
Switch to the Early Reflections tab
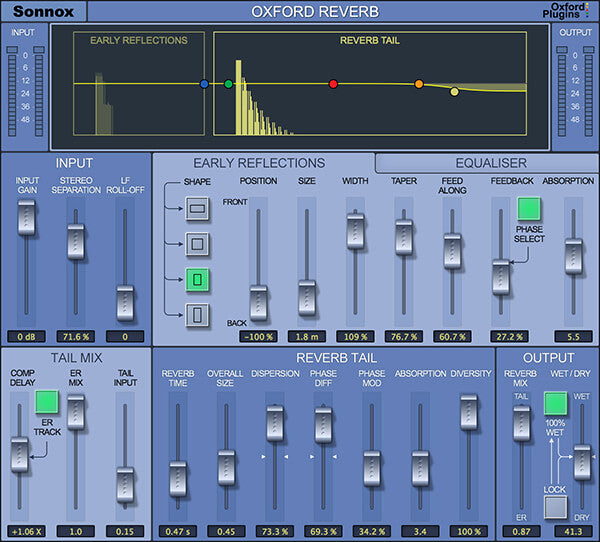pyautogui.click(x=259, y=163)
